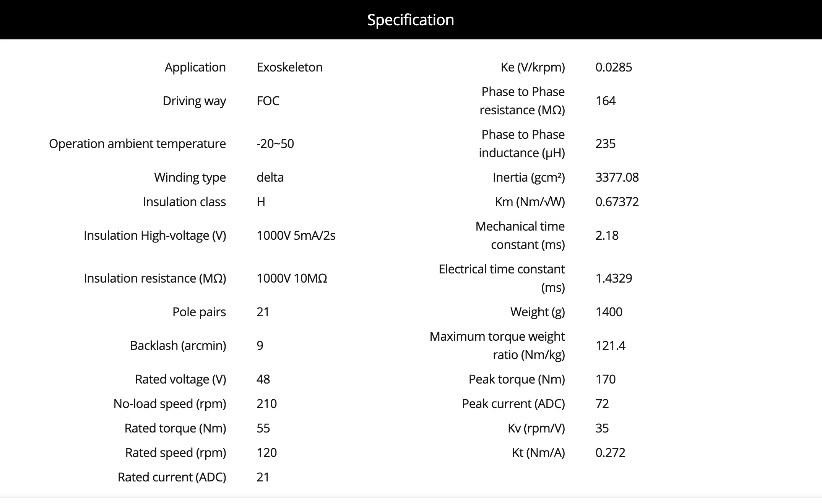822x504 pixels.
Task: Select the 1000V 5mA/2s high-voltage value
Action: pos(296,236)
